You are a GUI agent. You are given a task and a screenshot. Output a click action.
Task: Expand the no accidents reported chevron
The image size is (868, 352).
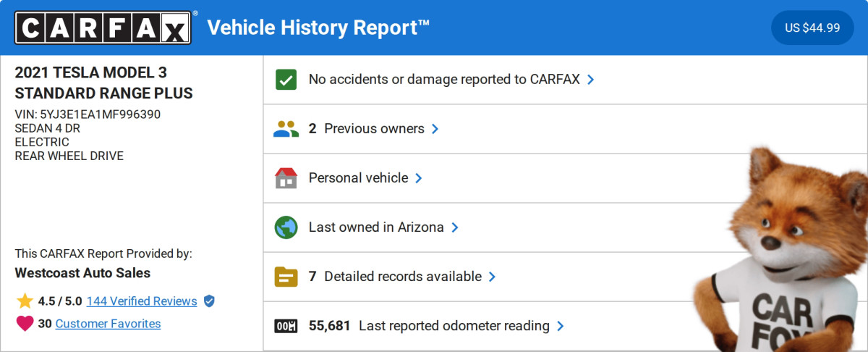pos(591,80)
